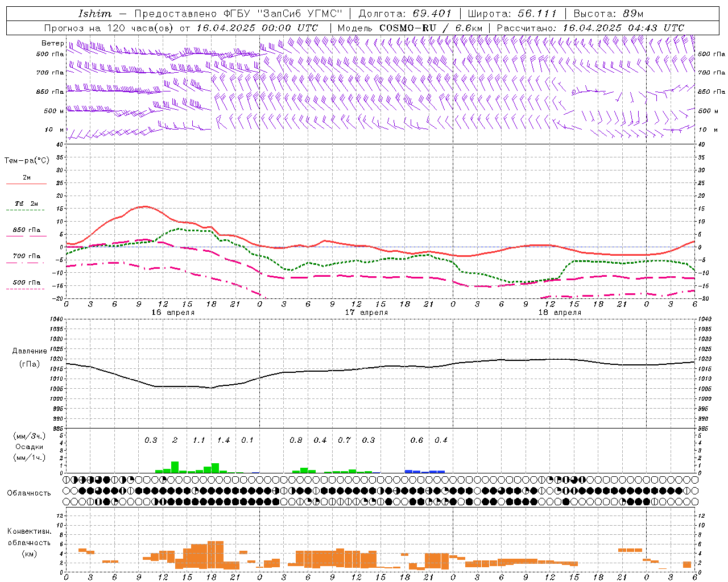Click the red 2м temperature legend line
Screen dimensions: 728x582
pos(26,184)
